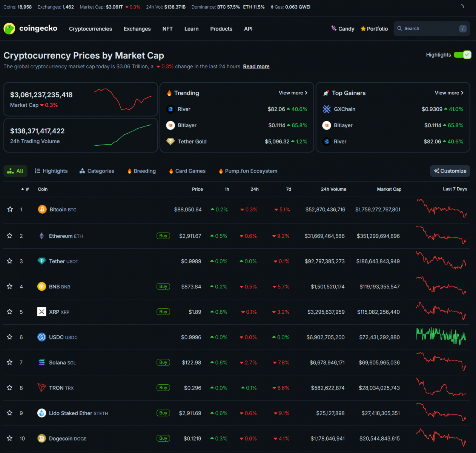Click the CoinGecko logo
Image resolution: width=476 pixels, height=453 pixels.
point(30,29)
